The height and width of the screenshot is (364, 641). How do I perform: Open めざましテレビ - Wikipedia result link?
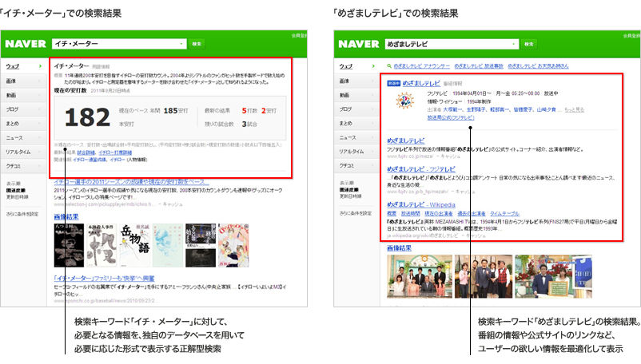point(421,205)
